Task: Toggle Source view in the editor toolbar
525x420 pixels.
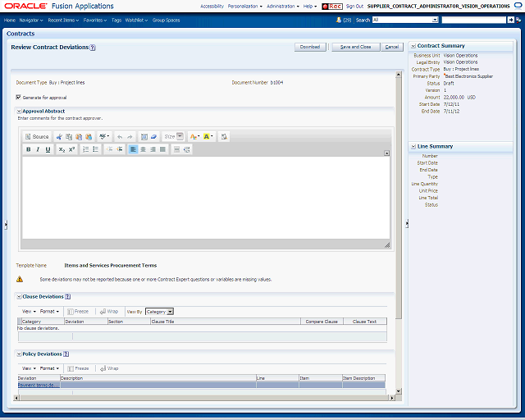Action: [x=37, y=137]
